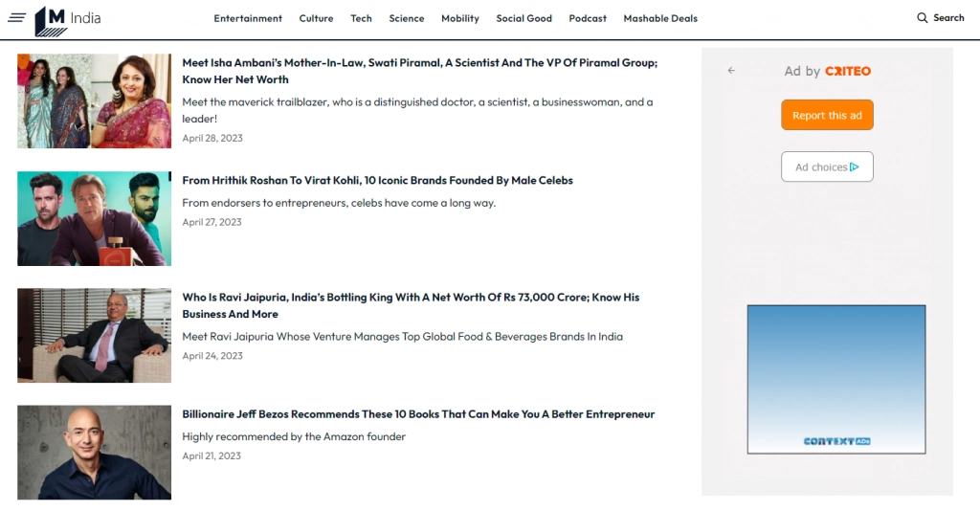The width and height of the screenshot is (980, 511).
Task: Click the Ad choices button
Action: tap(827, 167)
